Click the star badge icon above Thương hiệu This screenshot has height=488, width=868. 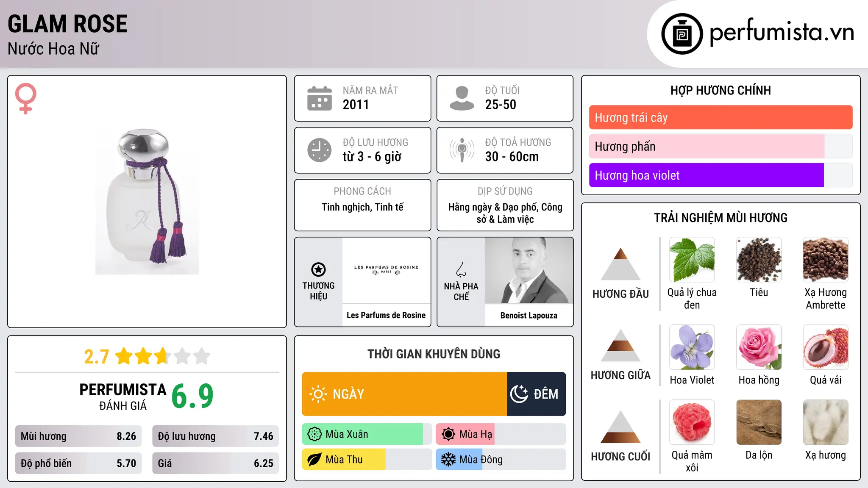point(318,269)
